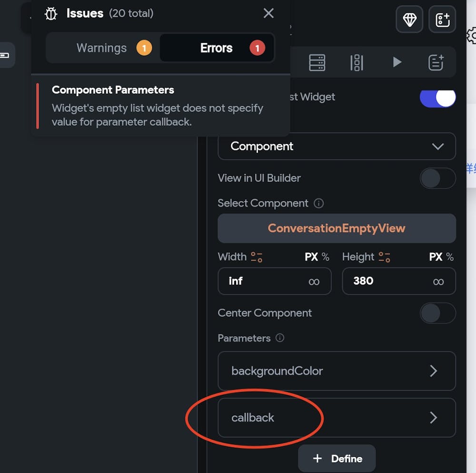Open the Component type dropdown
The image size is (476, 473).
tap(337, 146)
